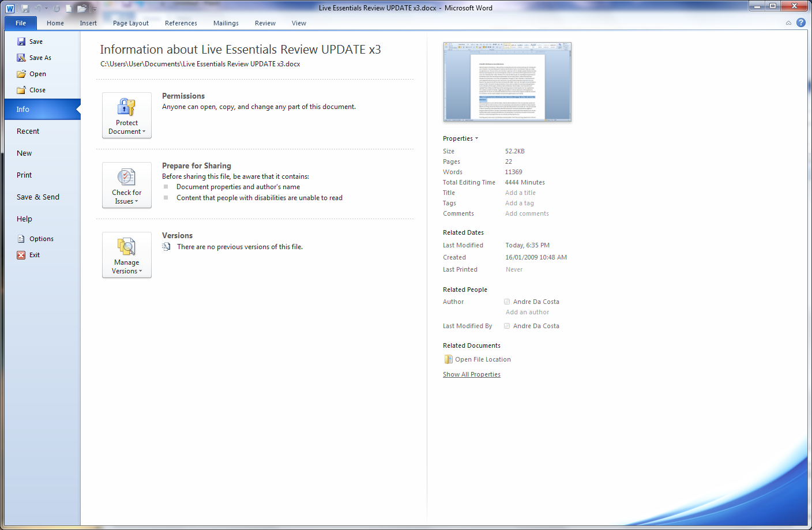Viewport: 812px width, 530px height.
Task: Click the document preview thumbnail
Action: tap(507, 82)
